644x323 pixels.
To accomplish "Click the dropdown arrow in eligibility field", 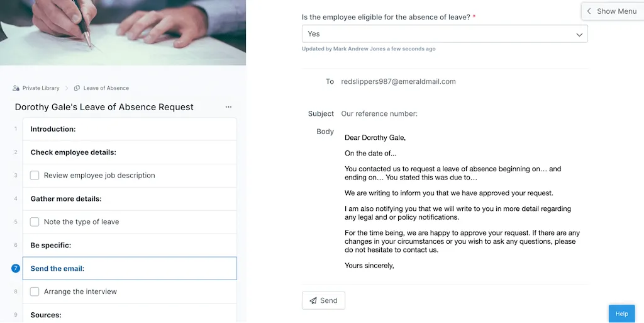I will (x=579, y=35).
